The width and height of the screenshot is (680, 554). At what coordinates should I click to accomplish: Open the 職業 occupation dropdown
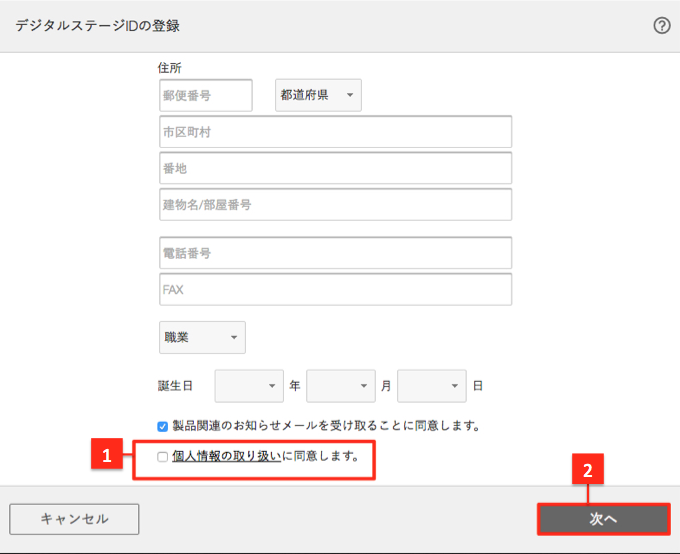tap(202, 337)
